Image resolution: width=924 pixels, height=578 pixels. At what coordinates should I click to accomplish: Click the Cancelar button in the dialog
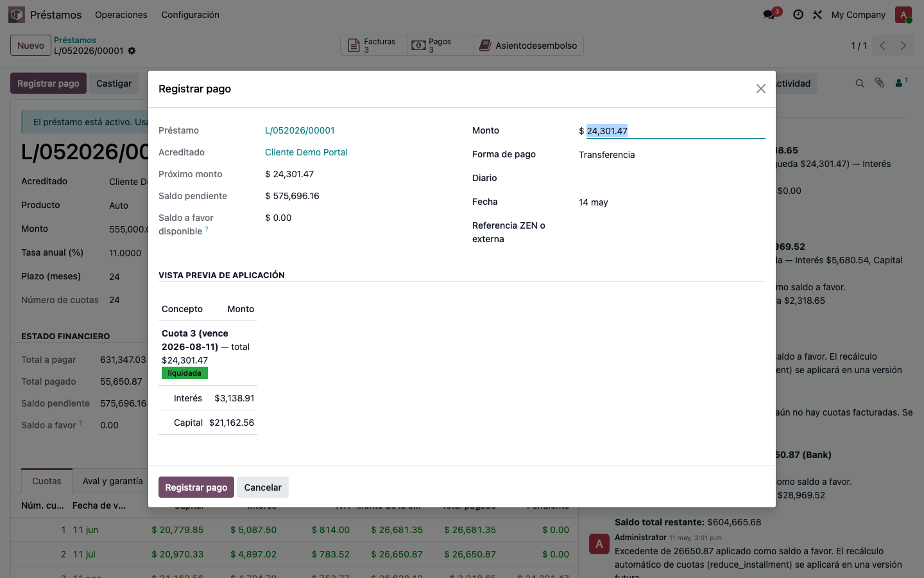pyautogui.click(x=262, y=487)
